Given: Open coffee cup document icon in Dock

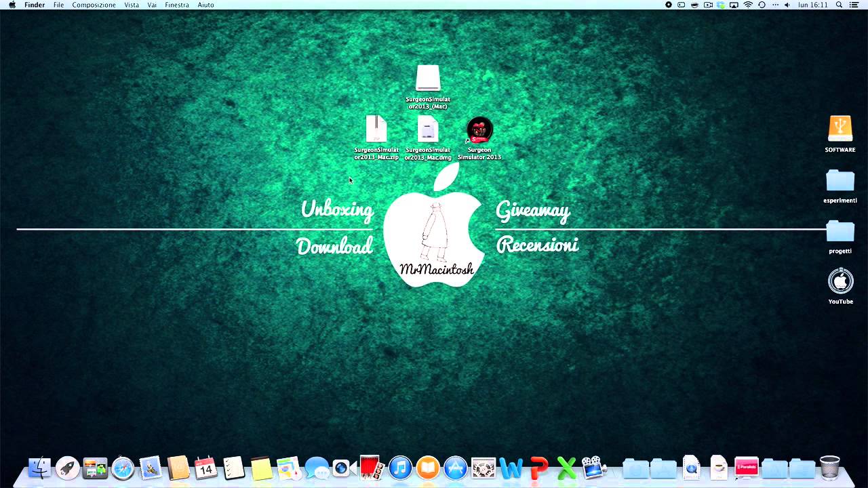Looking at the screenshot, I should pos(719,467).
